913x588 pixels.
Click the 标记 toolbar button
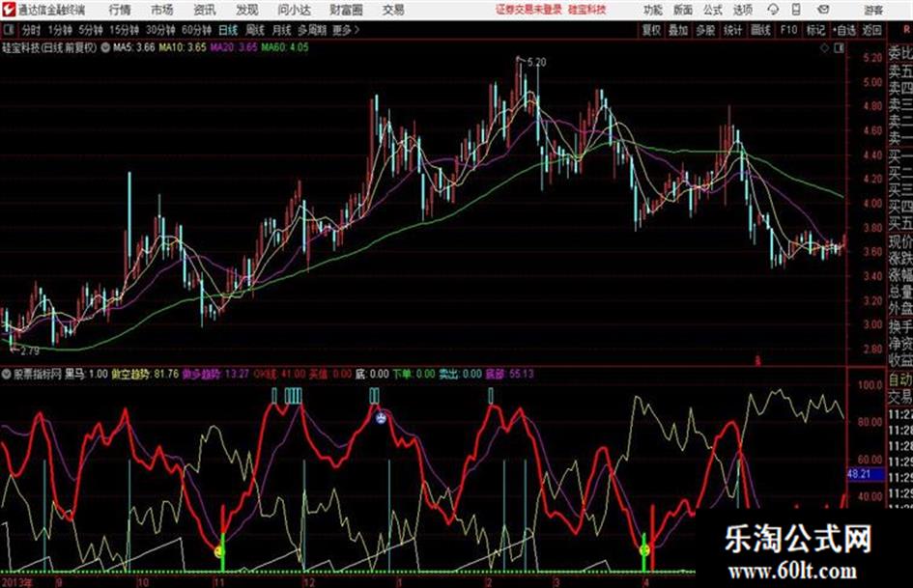tap(815, 30)
